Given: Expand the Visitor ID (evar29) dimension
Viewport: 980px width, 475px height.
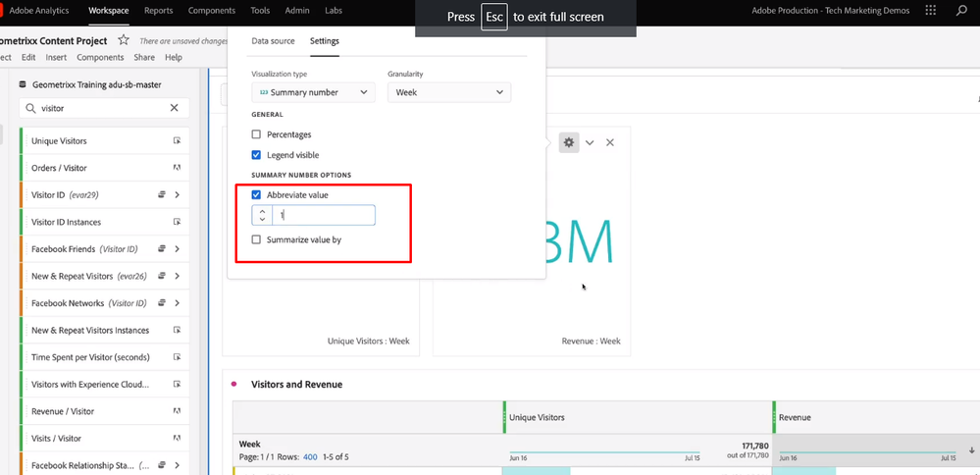Looking at the screenshot, I should (177, 195).
